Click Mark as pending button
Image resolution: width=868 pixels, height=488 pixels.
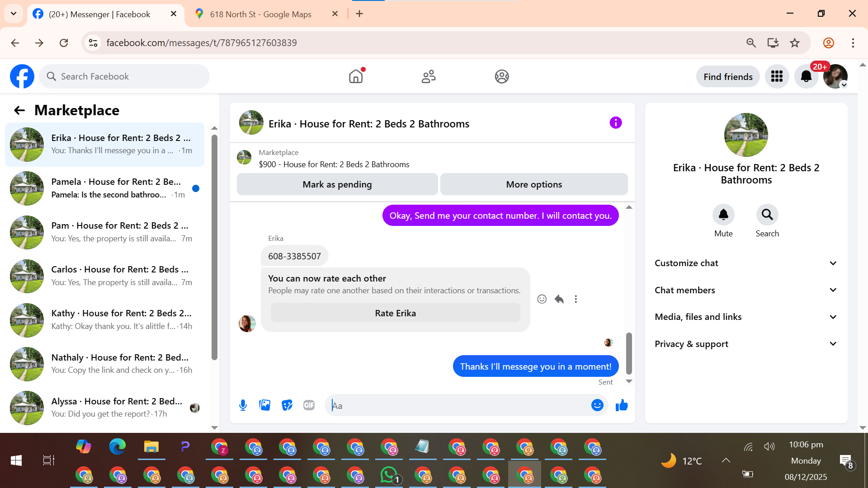[337, 184]
